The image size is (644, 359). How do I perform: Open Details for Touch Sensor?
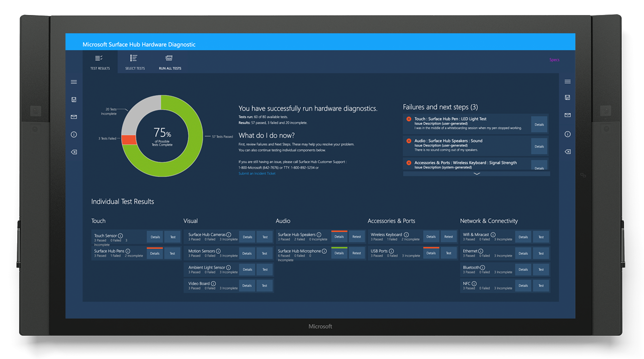155,237
